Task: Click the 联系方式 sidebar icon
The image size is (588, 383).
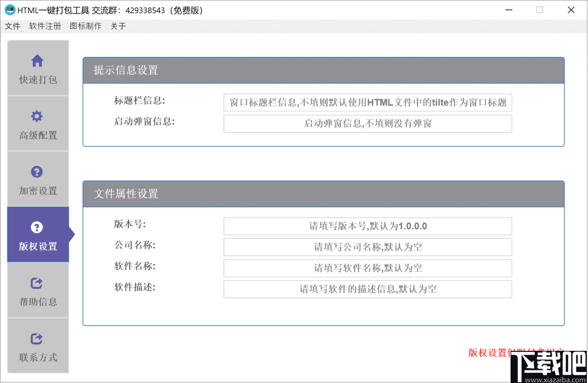Action: pyautogui.click(x=37, y=337)
